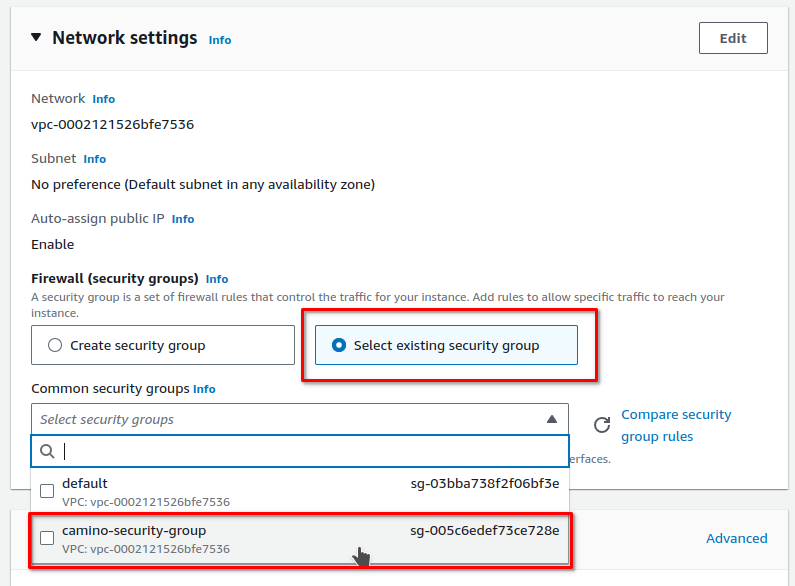Click the Edit button in Network settings
The width and height of the screenshot is (795, 586).
pos(732,38)
